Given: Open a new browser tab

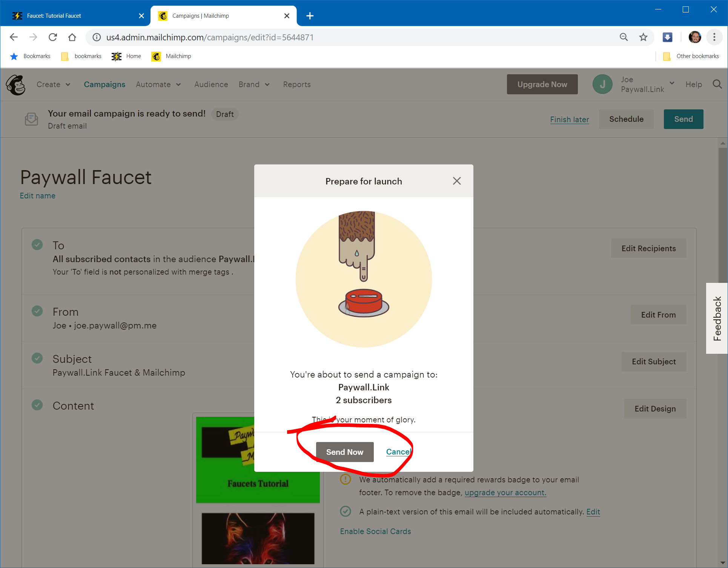Looking at the screenshot, I should coord(310,16).
